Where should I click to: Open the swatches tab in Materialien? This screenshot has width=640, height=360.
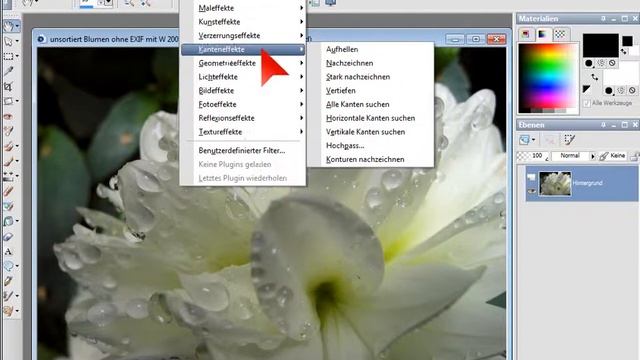560,34
